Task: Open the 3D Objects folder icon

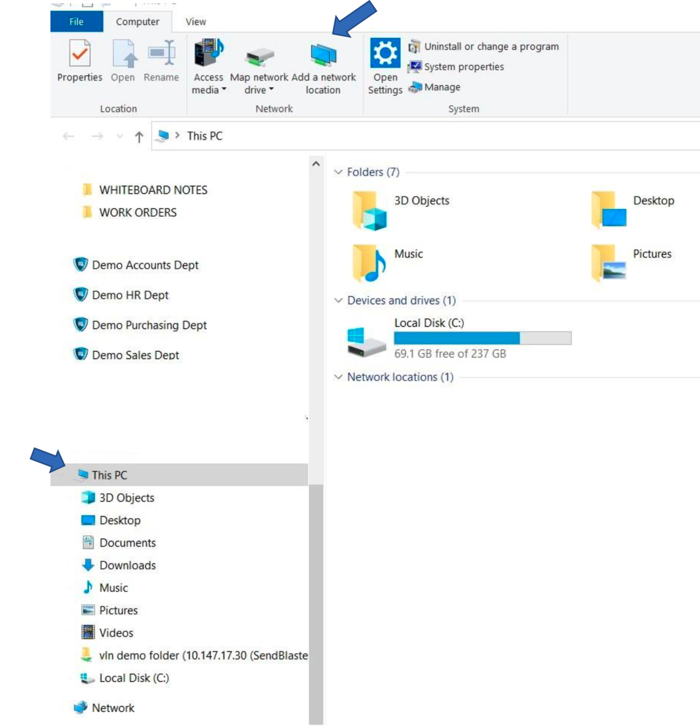Action: click(370, 211)
